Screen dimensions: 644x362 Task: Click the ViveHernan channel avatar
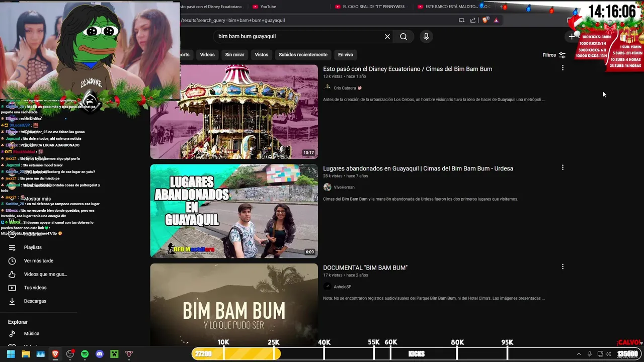[328, 187]
